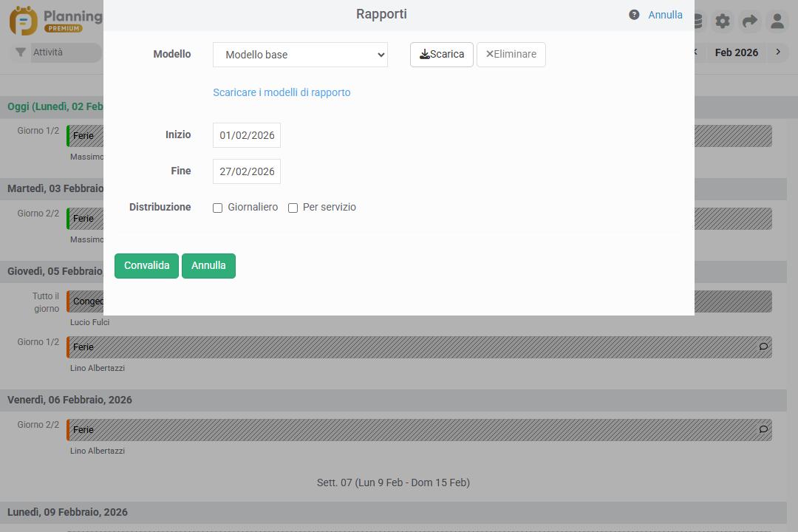798x532 pixels.
Task: Open comment bubble on Lino Albertazzi's Giorno 1/2
Action: (x=763, y=347)
